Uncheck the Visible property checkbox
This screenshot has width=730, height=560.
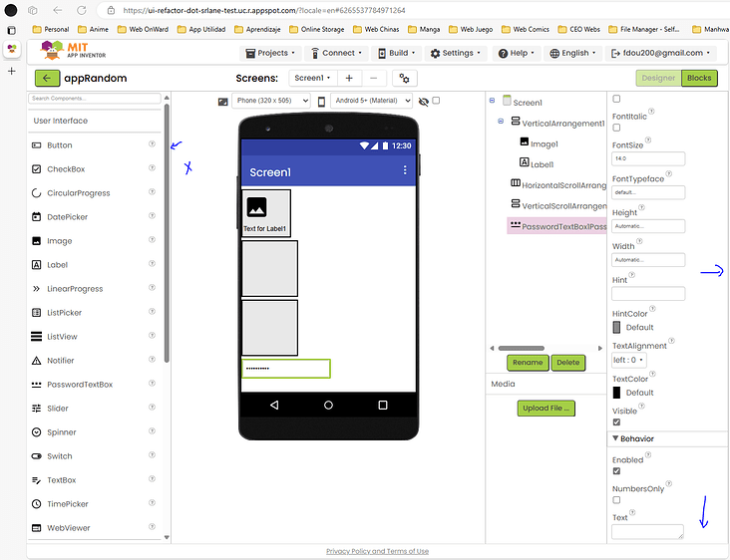point(616,422)
